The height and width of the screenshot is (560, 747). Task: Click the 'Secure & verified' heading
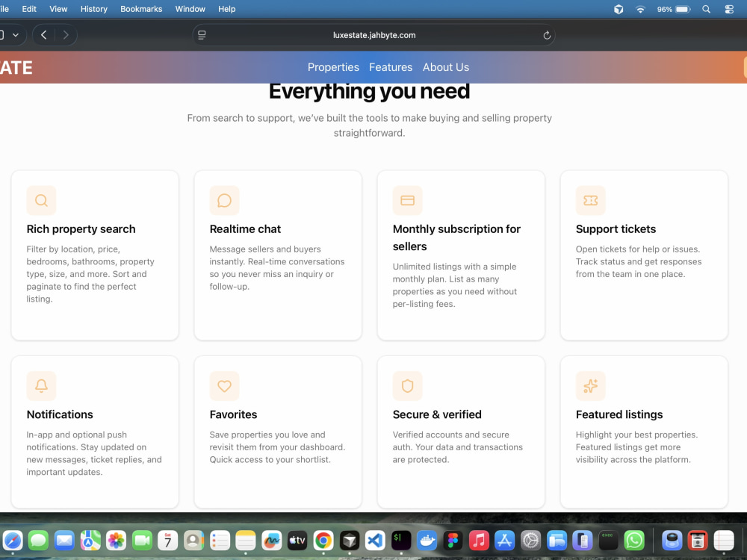[437, 414]
